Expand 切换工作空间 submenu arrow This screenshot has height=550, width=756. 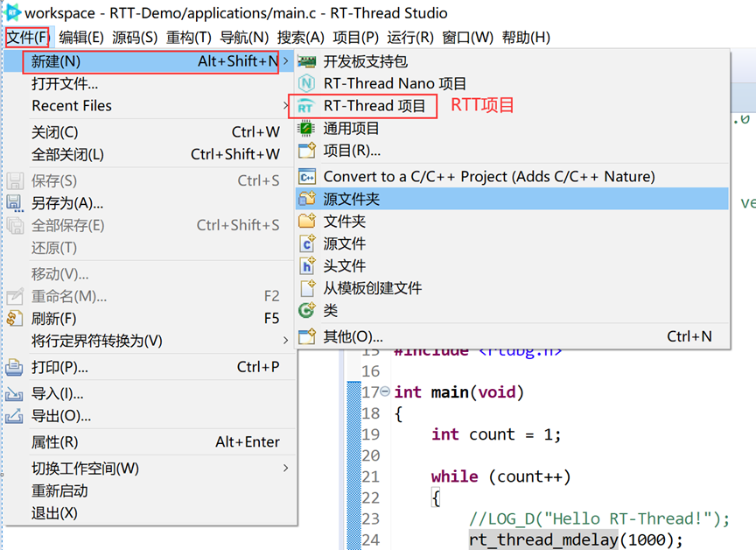pyautogui.click(x=286, y=468)
